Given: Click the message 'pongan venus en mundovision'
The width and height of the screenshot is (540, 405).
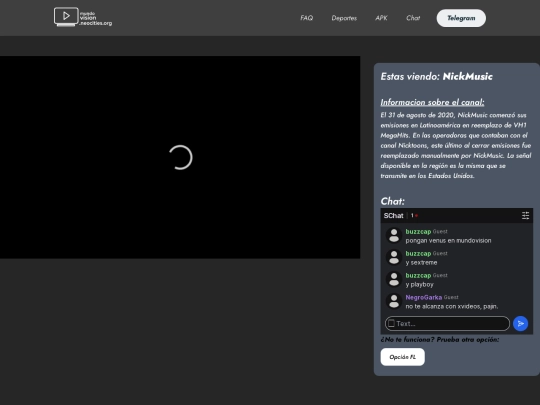Looking at the screenshot, I should pos(448,240).
